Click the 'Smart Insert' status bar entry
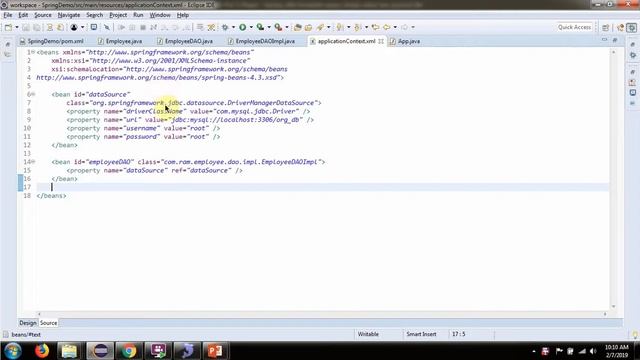Viewport: 640px width, 360px height. click(421, 334)
